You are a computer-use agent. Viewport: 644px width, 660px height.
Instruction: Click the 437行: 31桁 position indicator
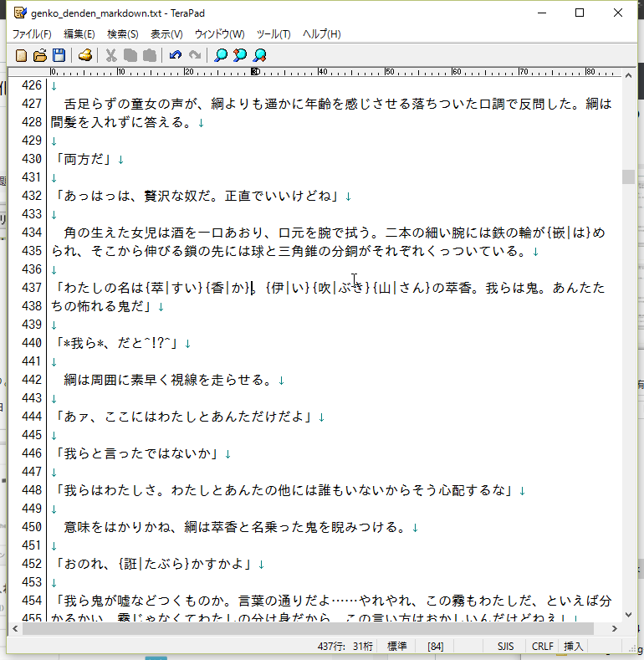(x=345, y=646)
